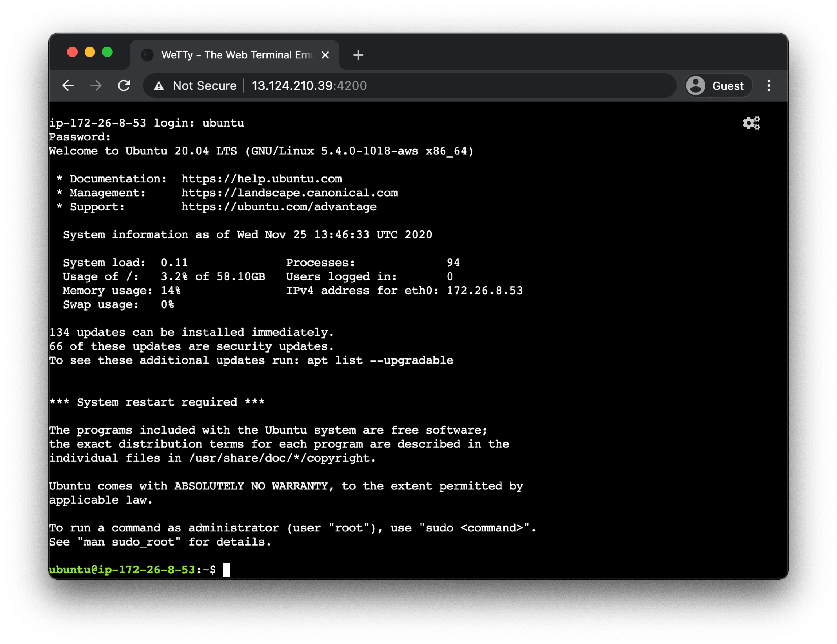Click the landscape.canonical.com URL
Viewport: 837px width, 644px height.
coord(289,193)
